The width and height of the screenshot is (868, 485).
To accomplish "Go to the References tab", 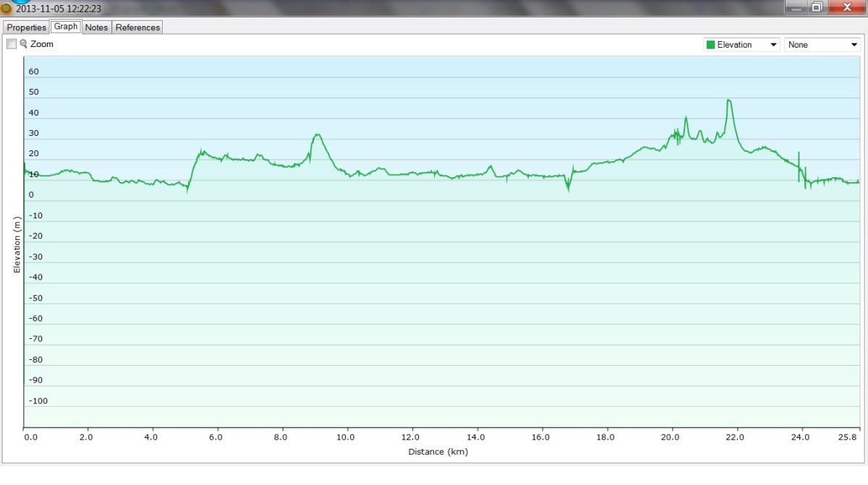I will click(137, 27).
